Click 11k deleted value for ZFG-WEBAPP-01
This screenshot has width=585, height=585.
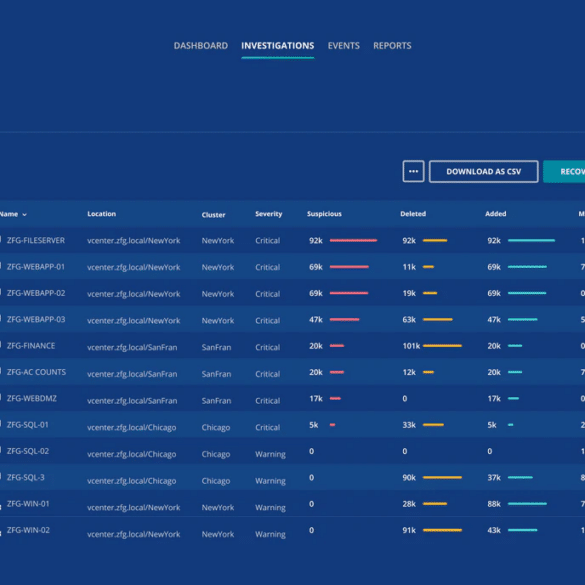(x=409, y=267)
